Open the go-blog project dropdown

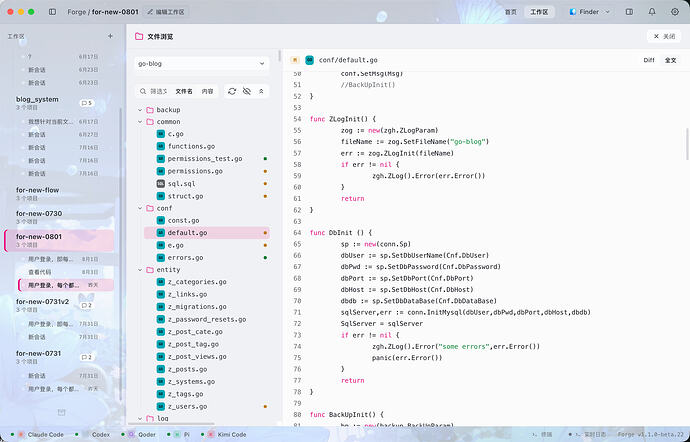(x=201, y=63)
